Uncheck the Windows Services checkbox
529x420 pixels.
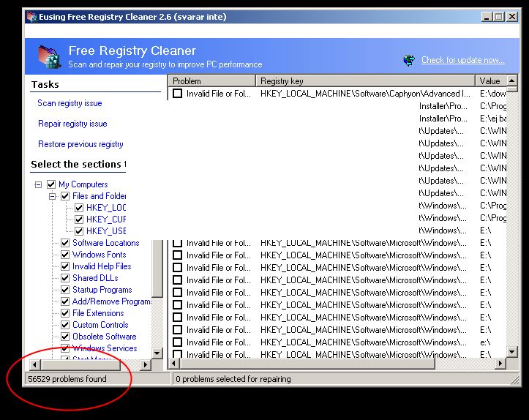coord(65,348)
